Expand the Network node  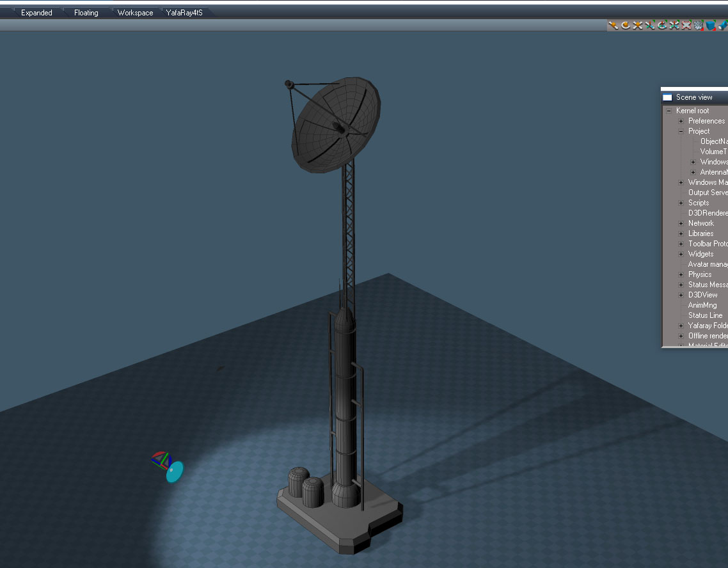click(681, 223)
